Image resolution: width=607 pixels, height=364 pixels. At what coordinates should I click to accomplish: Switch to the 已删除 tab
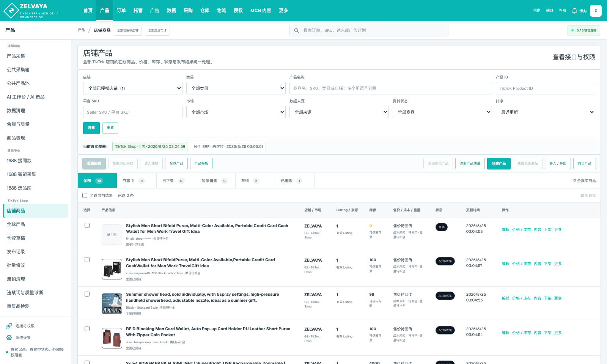click(x=294, y=181)
